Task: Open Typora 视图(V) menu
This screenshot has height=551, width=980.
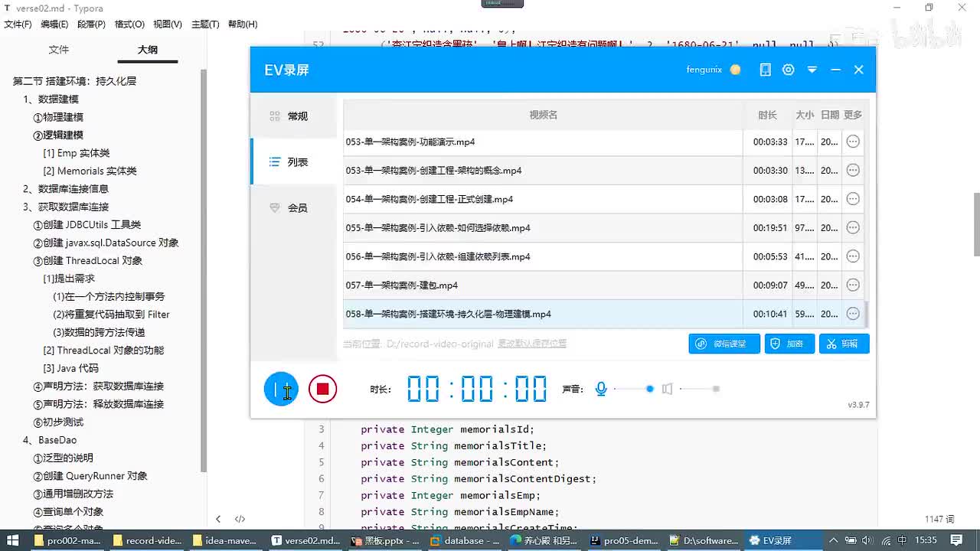Action: 168,24
